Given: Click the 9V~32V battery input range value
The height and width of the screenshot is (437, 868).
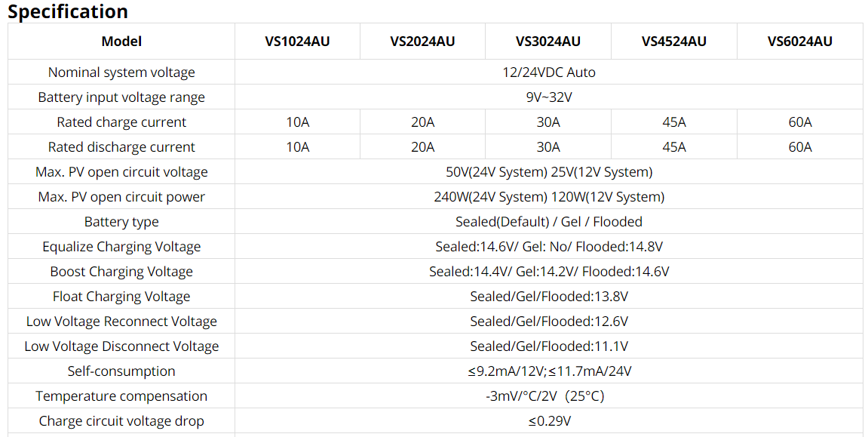Looking at the screenshot, I should tap(549, 97).
